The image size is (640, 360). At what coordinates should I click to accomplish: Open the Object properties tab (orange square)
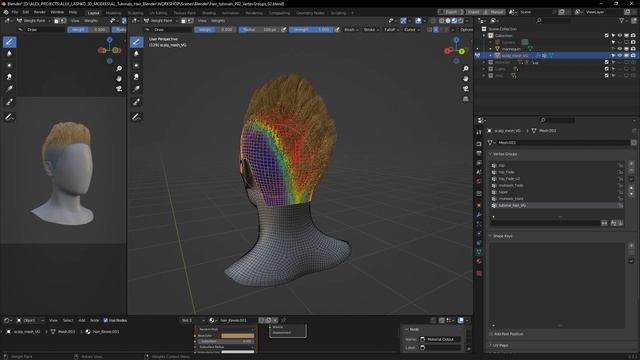479,205
